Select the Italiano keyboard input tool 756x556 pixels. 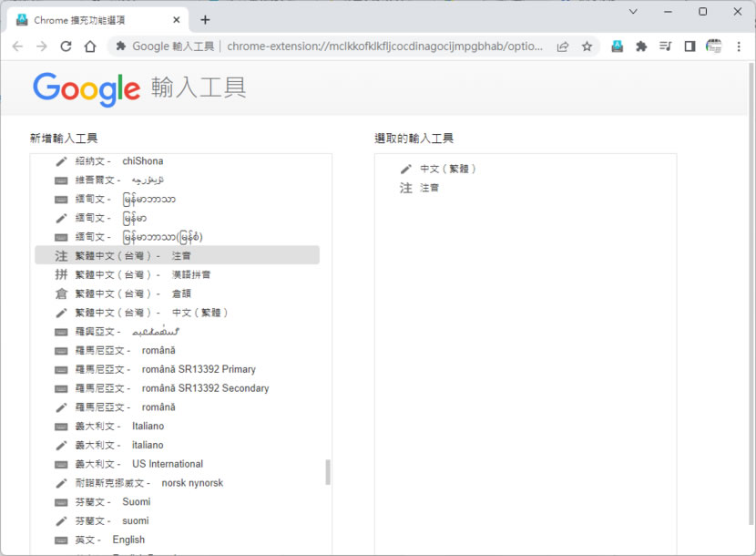point(178,427)
